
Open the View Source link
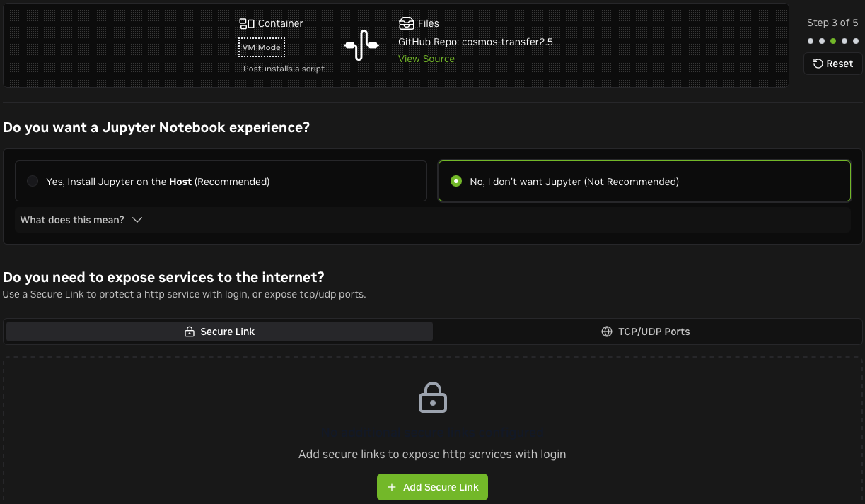[x=426, y=59]
